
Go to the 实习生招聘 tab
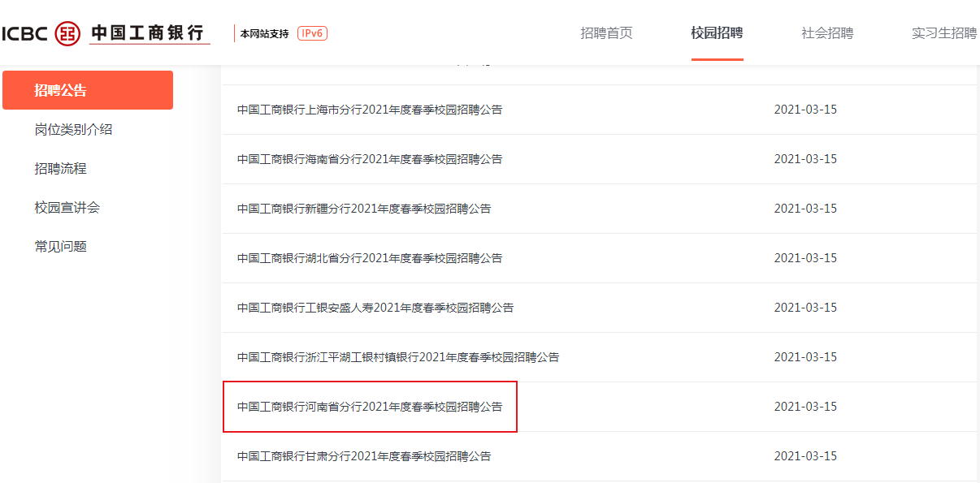point(944,33)
